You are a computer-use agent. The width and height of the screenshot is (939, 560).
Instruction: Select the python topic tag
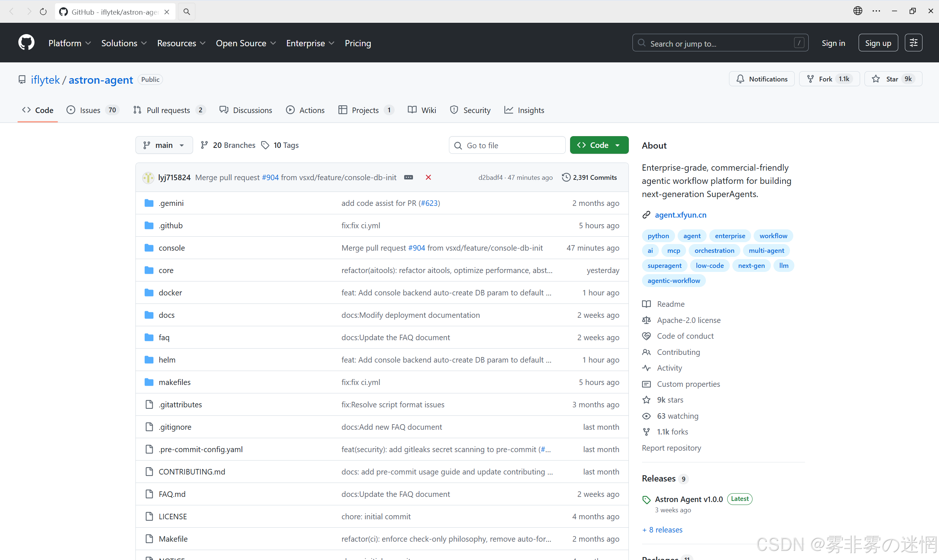[x=658, y=236]
